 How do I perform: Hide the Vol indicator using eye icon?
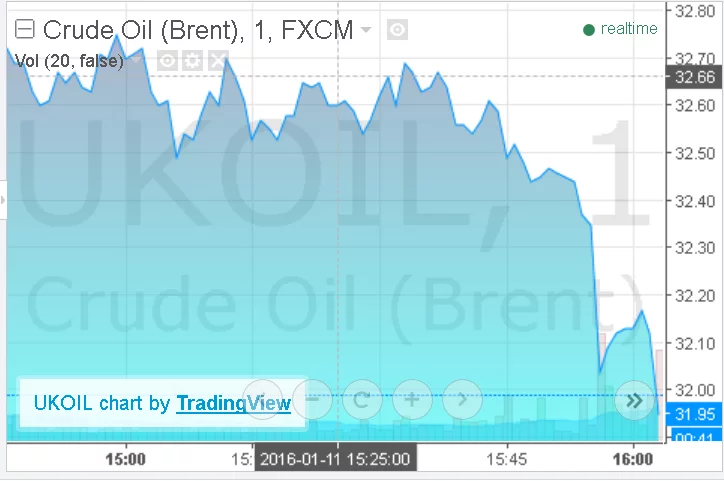pyautogui.click(x=167, y=61)
